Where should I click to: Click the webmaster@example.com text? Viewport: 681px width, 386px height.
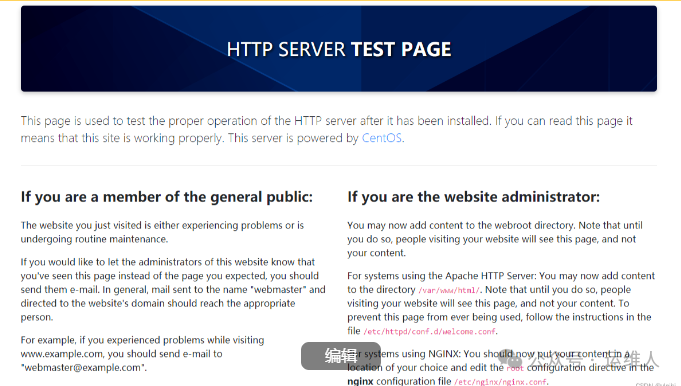click(x=83, y=367)
